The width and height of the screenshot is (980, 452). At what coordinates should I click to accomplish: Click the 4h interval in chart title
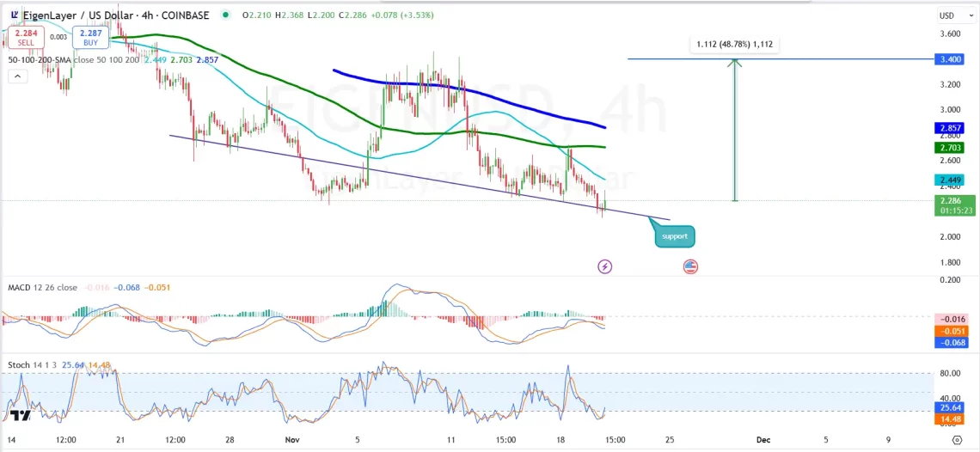[x=163, y=15]
